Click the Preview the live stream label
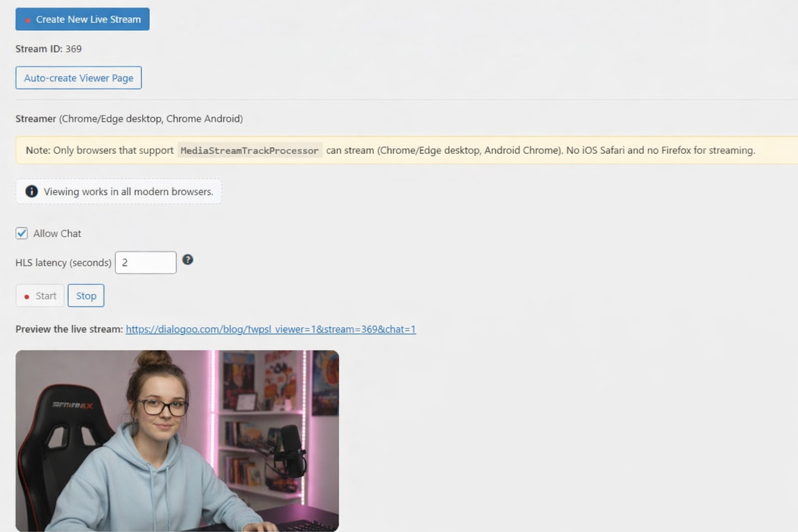The width and height of the screenshot is (798, 532). (x=69, y=329)
